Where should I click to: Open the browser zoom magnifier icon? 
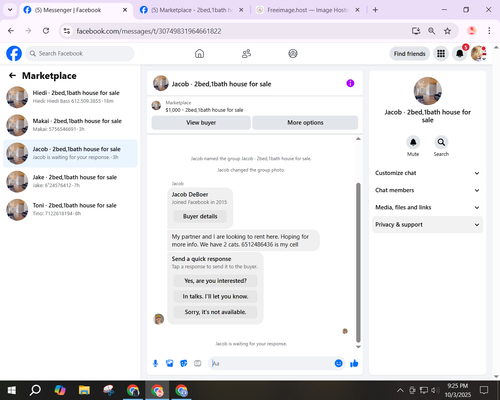(431, 31)
